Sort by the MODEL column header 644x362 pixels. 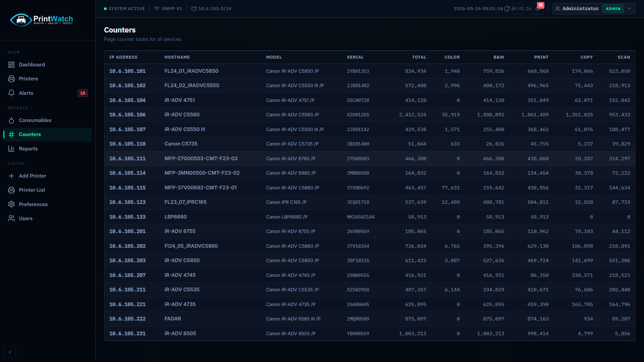coord(274,57)
